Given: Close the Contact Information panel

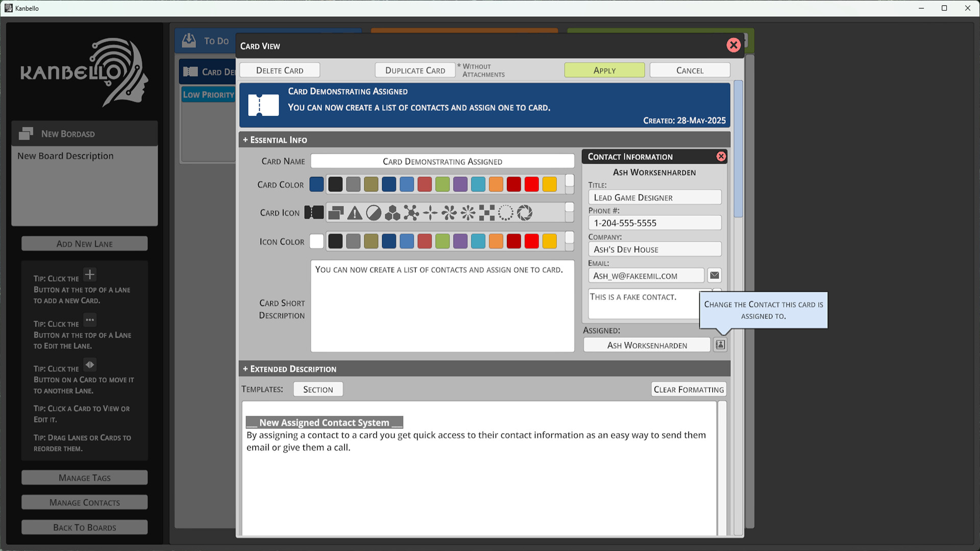Looking at the screenshot, I should tap(721, 157).
